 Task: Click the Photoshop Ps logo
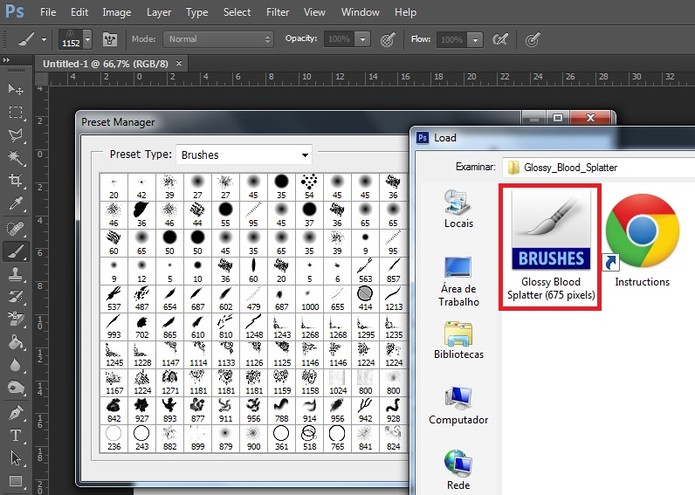point(15,12)
